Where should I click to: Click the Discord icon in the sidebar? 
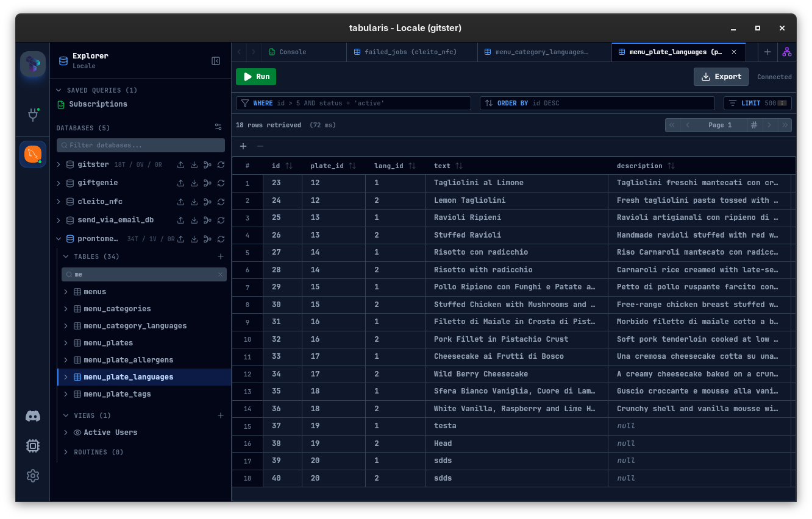pos(32,416)
